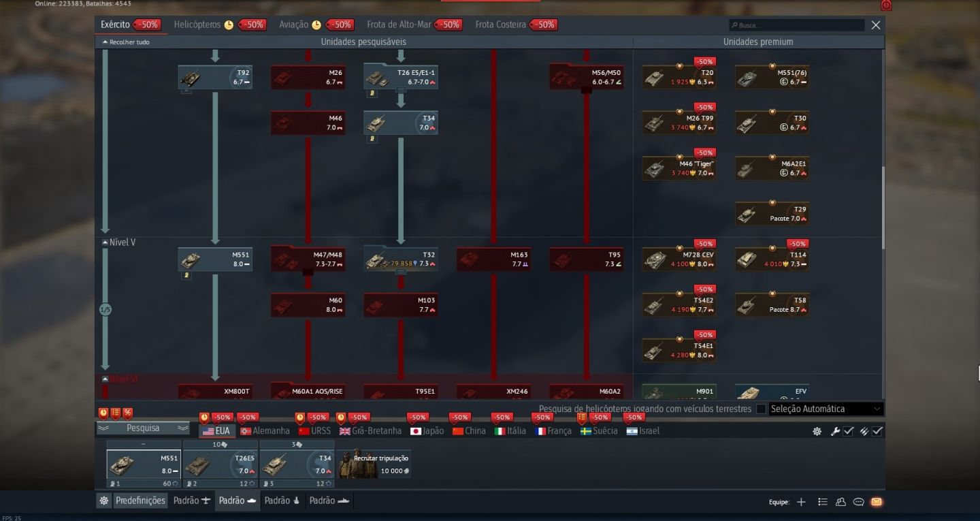Image resolution: width=980 pixels, height=521 pixels.
Task: Toggle helicopter research with ground vehicles checkbox
Action: coord(761,409)
